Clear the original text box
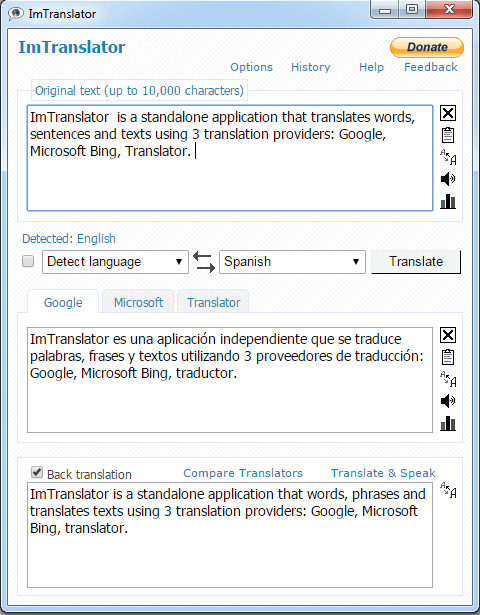 click(448, 113)
